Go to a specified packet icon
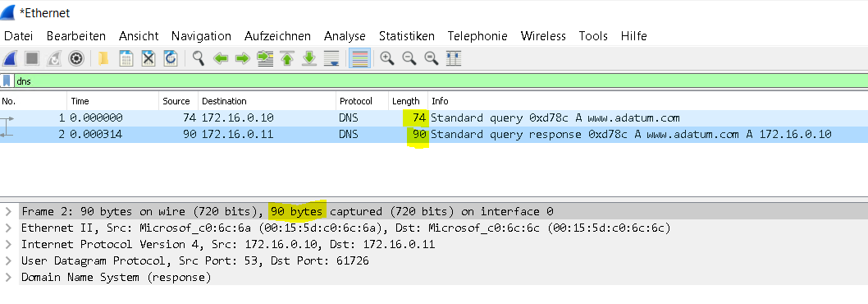 click(x=266, y=58)
